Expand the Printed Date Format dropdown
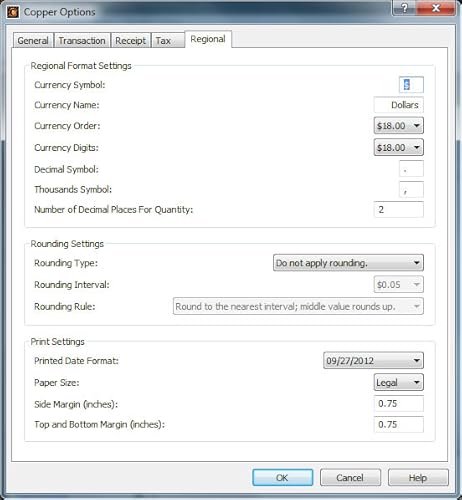 point(373,361)
